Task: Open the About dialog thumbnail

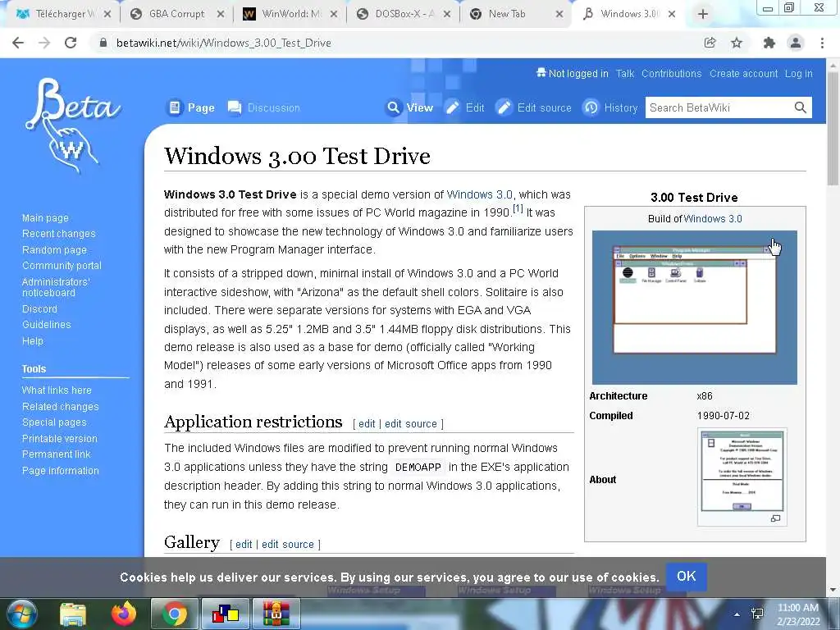Action: tap(742, 471)
